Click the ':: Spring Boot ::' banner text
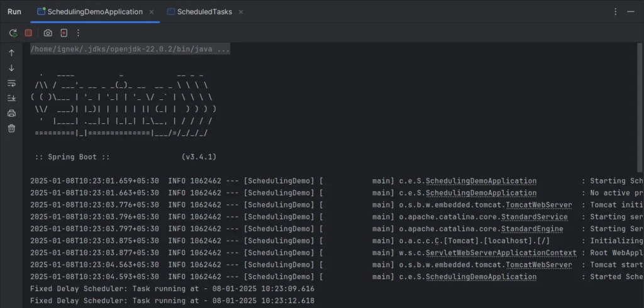 72,157
